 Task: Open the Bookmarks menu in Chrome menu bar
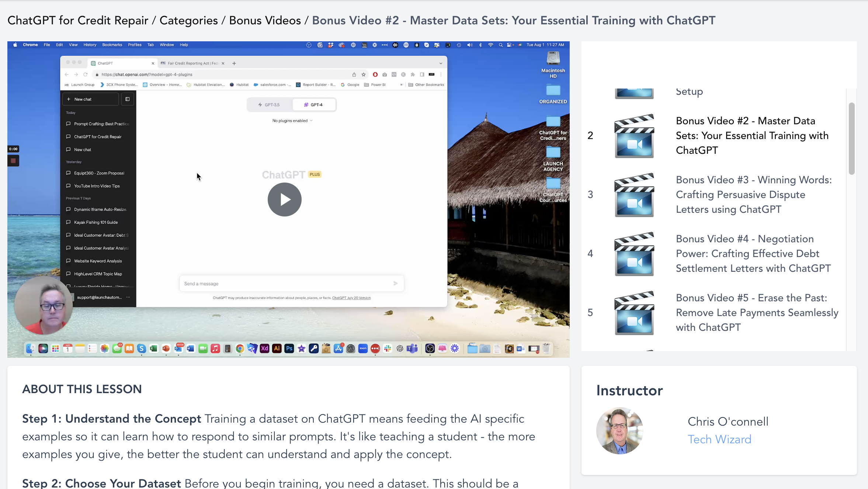112,45
